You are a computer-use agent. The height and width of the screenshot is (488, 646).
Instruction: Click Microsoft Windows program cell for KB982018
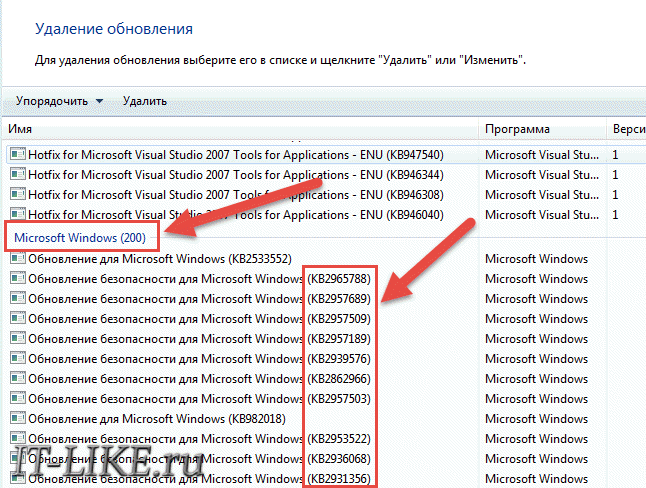[536, 419]
